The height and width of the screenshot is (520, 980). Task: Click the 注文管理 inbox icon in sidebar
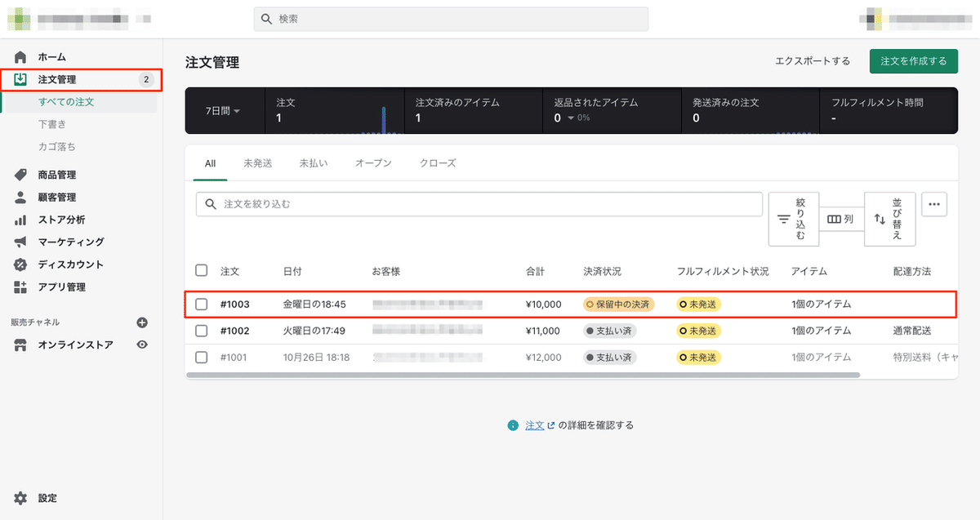21,79
